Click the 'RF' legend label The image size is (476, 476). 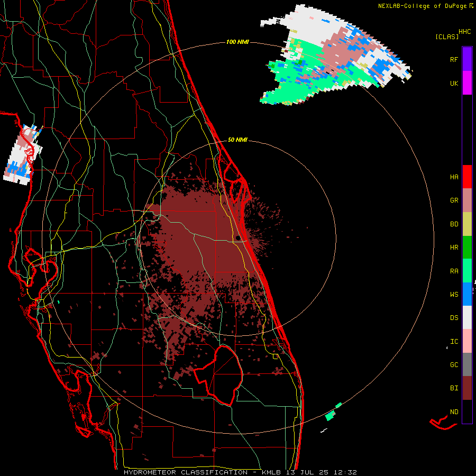(454, 59)
